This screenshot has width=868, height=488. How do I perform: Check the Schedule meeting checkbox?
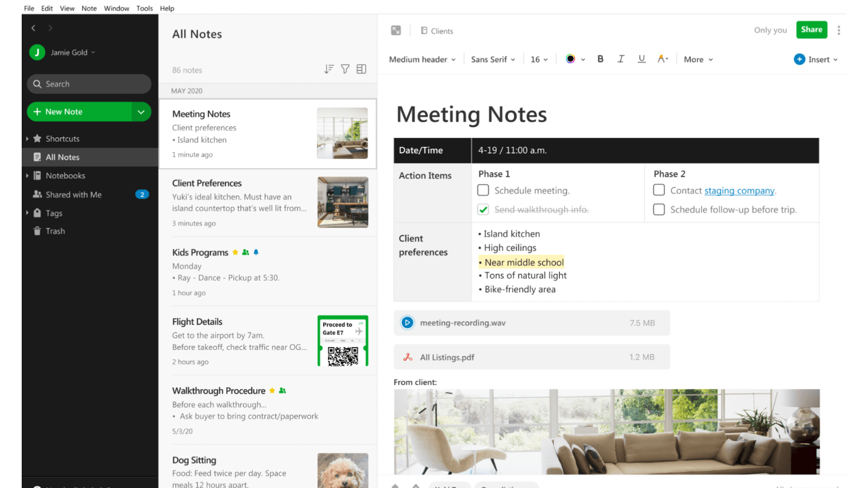tap(483, 190)
